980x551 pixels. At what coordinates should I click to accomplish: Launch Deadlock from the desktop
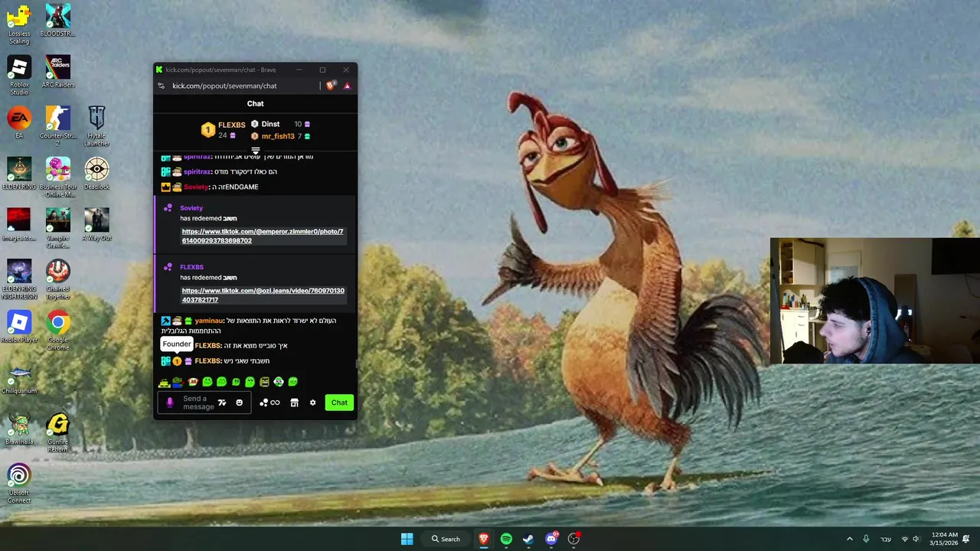coord(96,174)
